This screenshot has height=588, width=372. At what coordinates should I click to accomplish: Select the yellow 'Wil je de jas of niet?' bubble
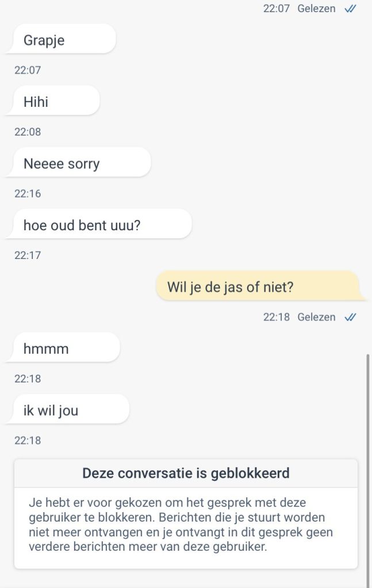pyautogui.click(x=260, y=286)
